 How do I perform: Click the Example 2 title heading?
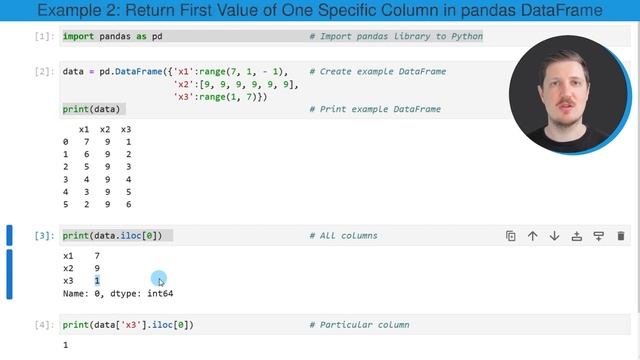tap(320, 10)
